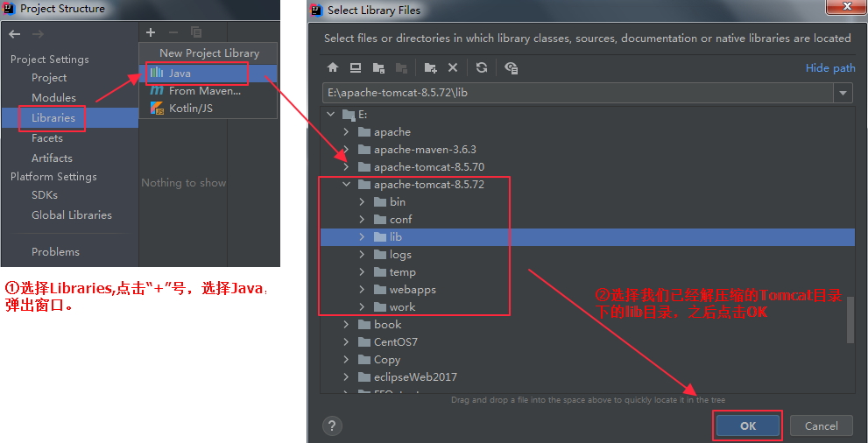Image resolution: width=868 pixels, height=443 pixels.
Task: Click the Project directory toolbar icon
Action: coord(378,67)
